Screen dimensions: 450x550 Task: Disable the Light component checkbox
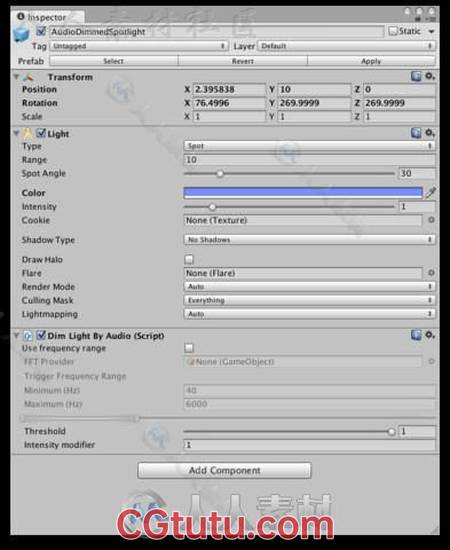click(x=41, y=133)
